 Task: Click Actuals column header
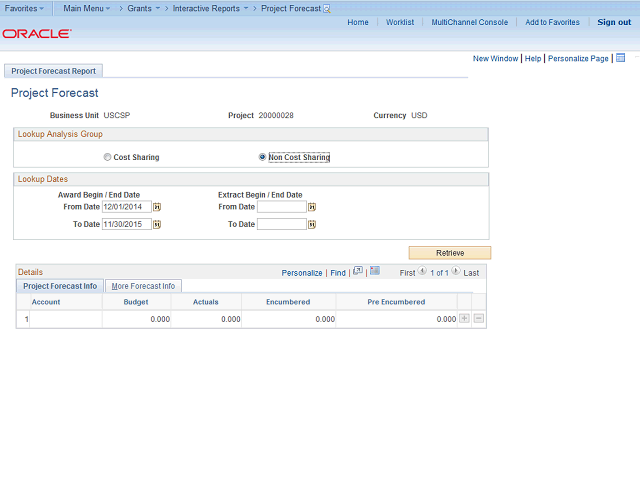[206, 302]
